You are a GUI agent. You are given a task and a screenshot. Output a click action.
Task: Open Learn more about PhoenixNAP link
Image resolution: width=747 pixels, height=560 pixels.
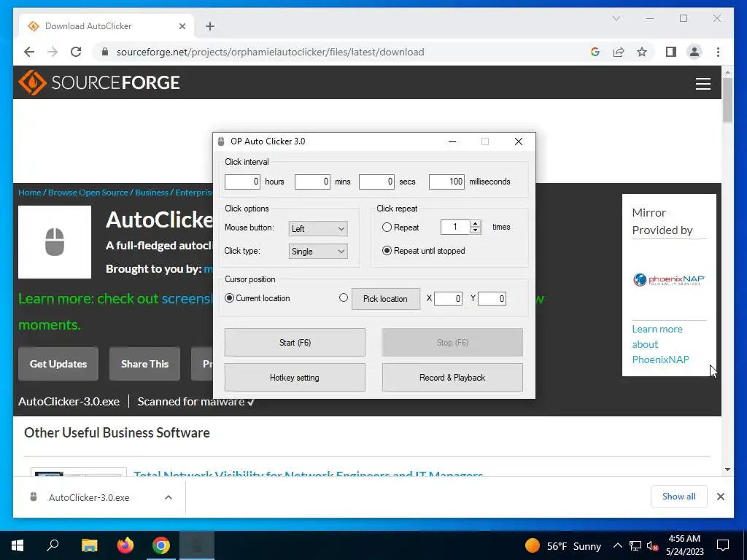pyautogui.click(x=660, y=344)
